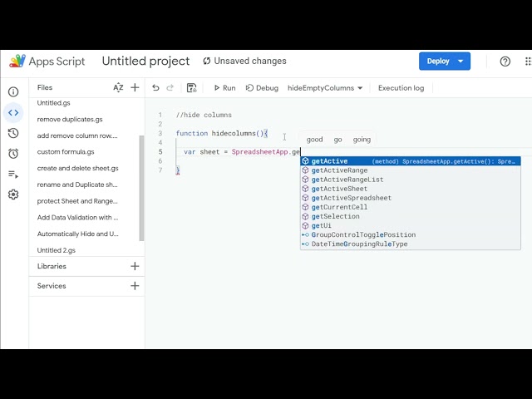
Task: Open Untitled 2.gs file
Action: (57, 250)
